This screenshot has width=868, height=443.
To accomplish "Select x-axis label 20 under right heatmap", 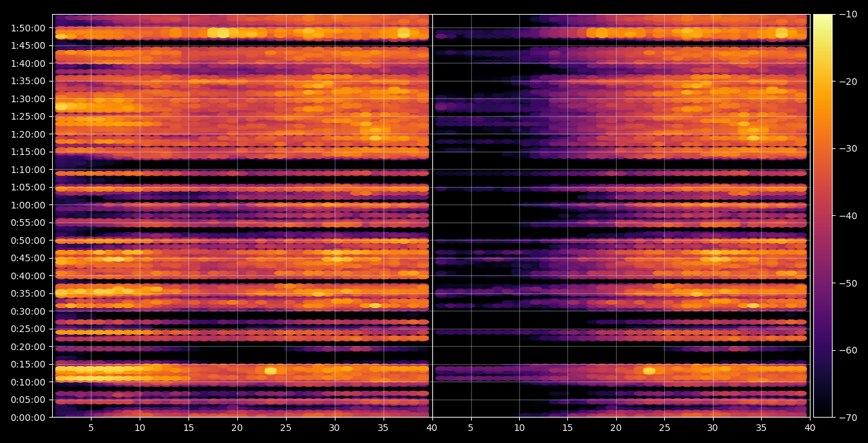I will tap(616, 428).
